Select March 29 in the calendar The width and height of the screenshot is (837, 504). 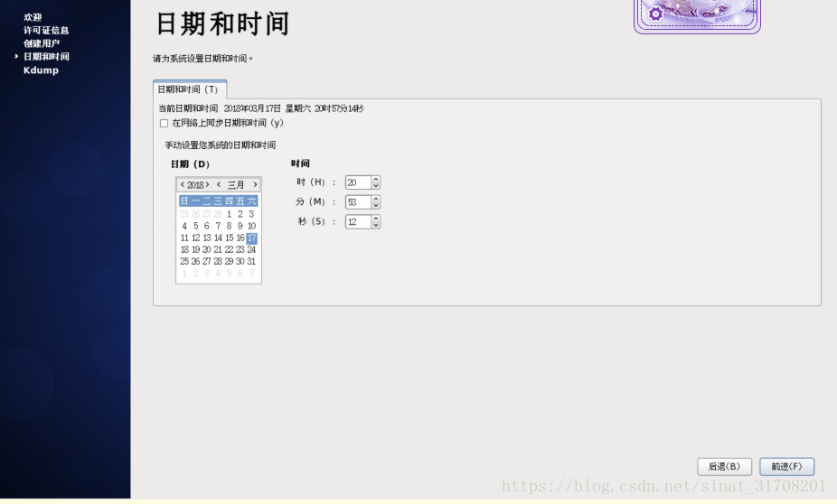(229, 261)
